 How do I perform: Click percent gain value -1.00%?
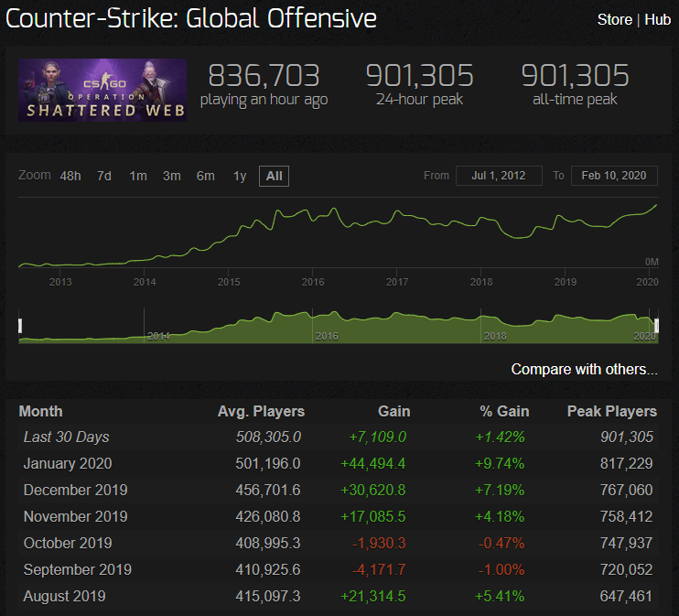click(501, 569)
